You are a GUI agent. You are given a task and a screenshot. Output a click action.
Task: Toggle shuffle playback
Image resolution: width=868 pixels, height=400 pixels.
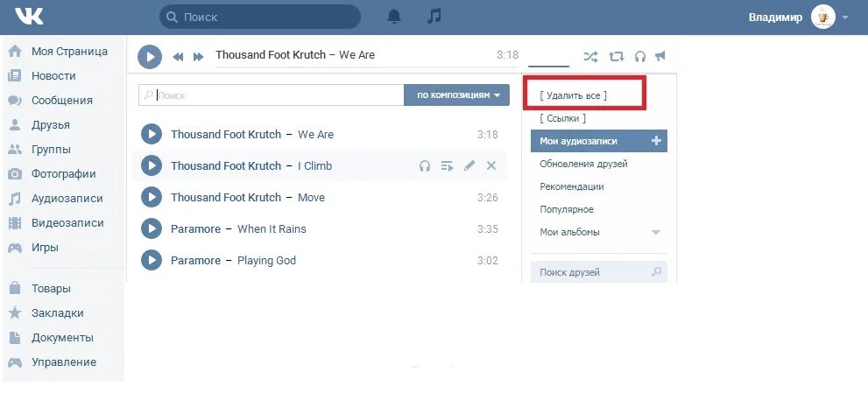click(x=590, y=56)
